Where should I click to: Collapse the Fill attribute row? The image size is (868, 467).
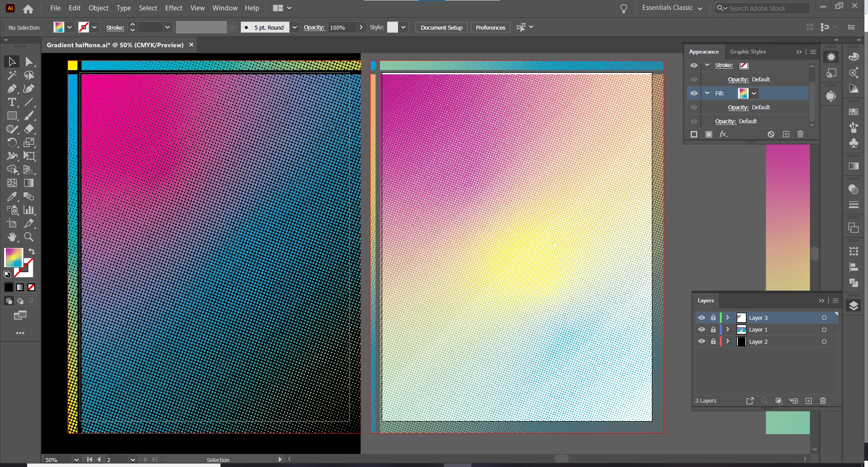pos(707,93)
